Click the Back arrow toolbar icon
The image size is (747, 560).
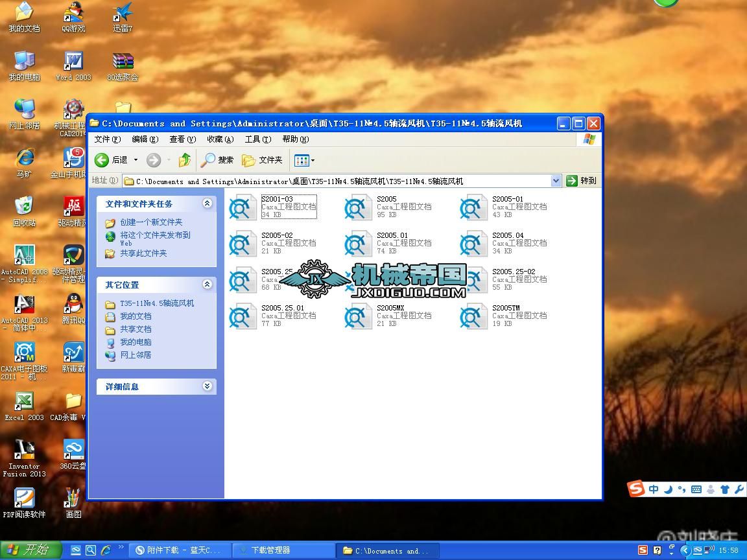tap(102, 160)
